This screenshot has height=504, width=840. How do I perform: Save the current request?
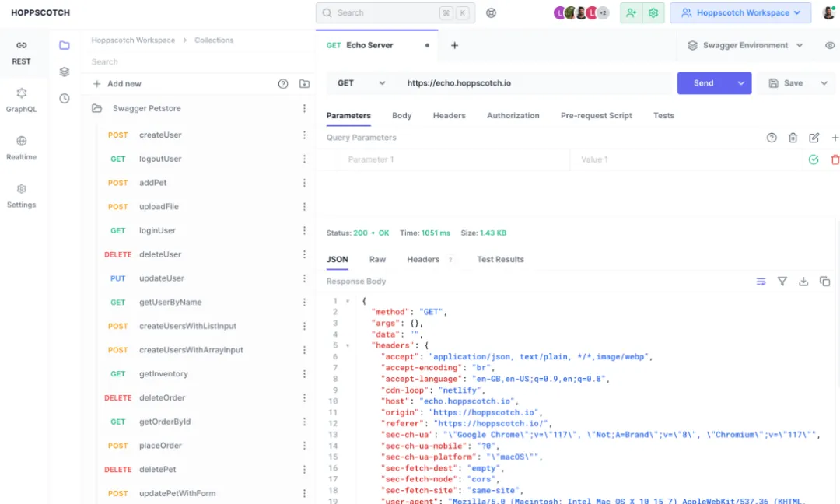[786, 83]
